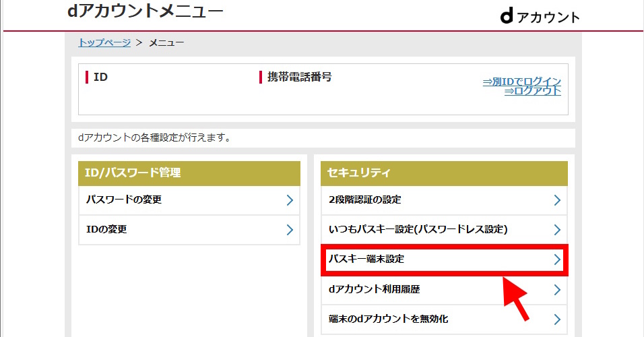
Task: Click the セキュリティ section header
Action: click(x=444, y=173)
